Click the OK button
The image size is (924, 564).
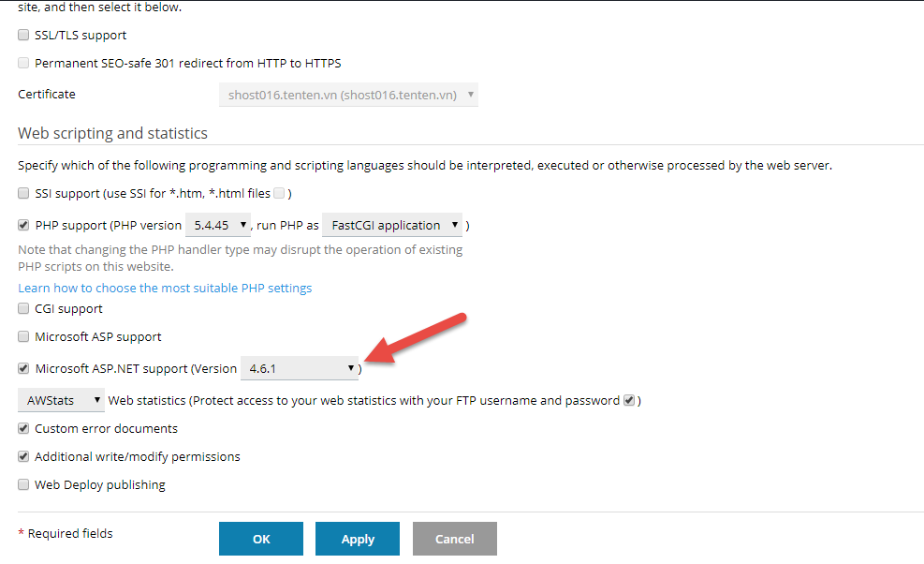point(261,539)
